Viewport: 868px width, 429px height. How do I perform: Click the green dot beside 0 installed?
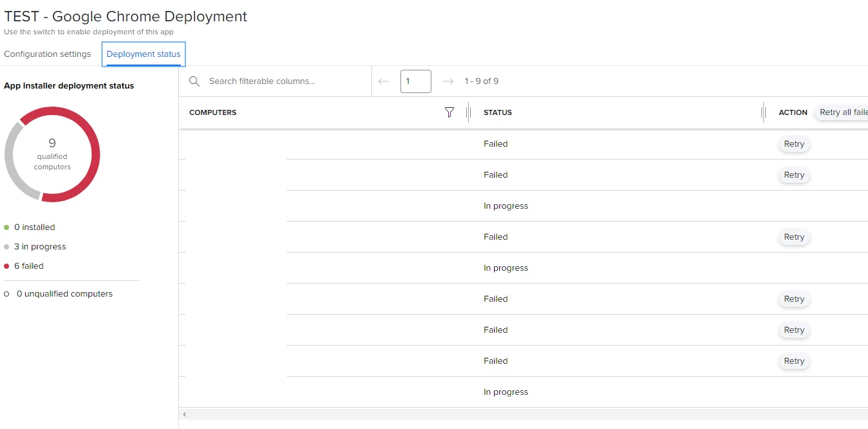click(x=6, y=227)
